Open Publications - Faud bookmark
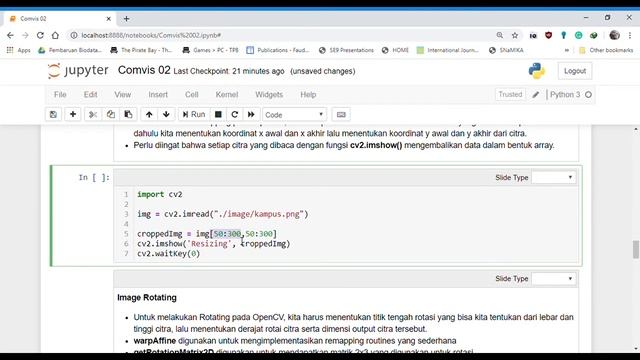Viewport: 640px width, 360px height. [278, 50]
